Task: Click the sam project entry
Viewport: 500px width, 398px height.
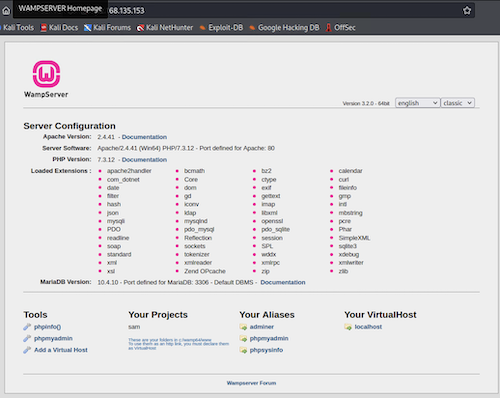Action: click(134, 327)
